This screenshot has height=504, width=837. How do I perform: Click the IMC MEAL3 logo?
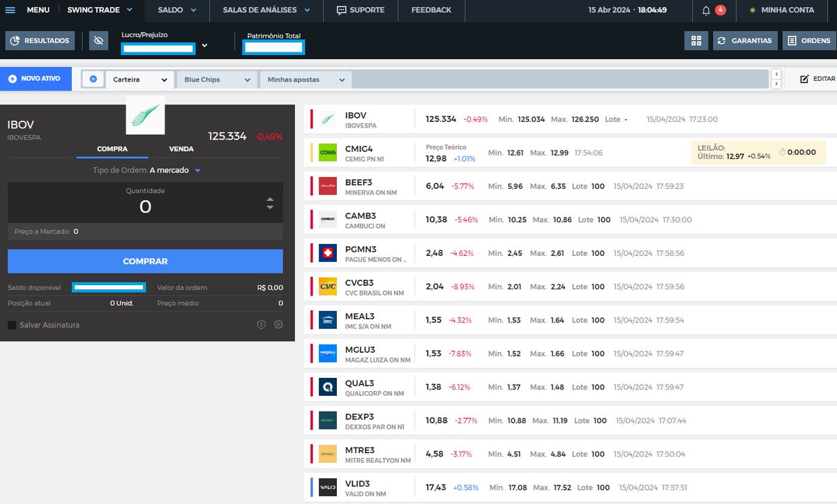coord(328,320)
